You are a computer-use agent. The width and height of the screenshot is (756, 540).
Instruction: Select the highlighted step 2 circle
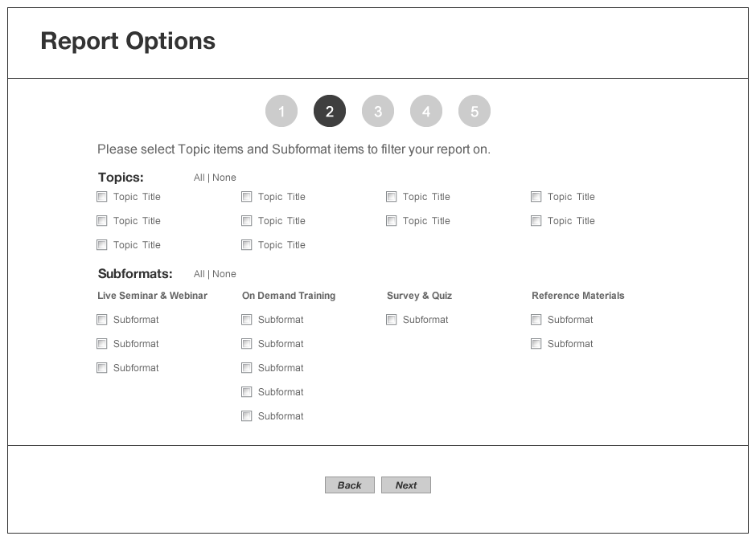click(x=330, y=111)
